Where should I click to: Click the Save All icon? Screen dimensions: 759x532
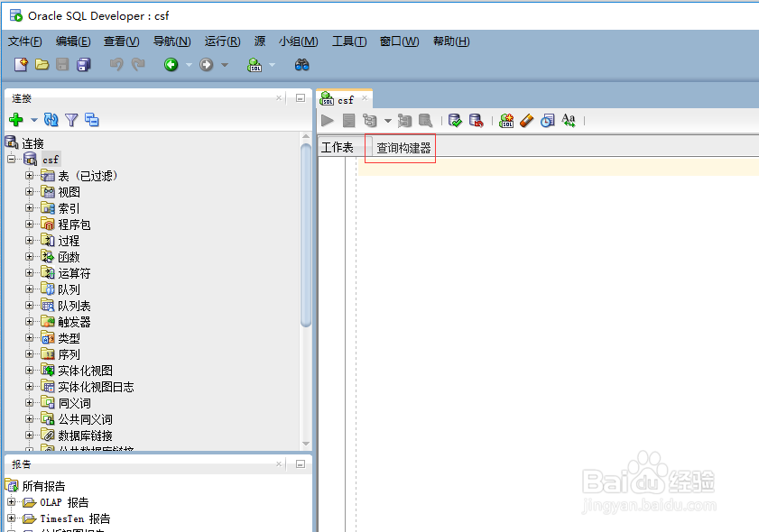coord(84,64)
